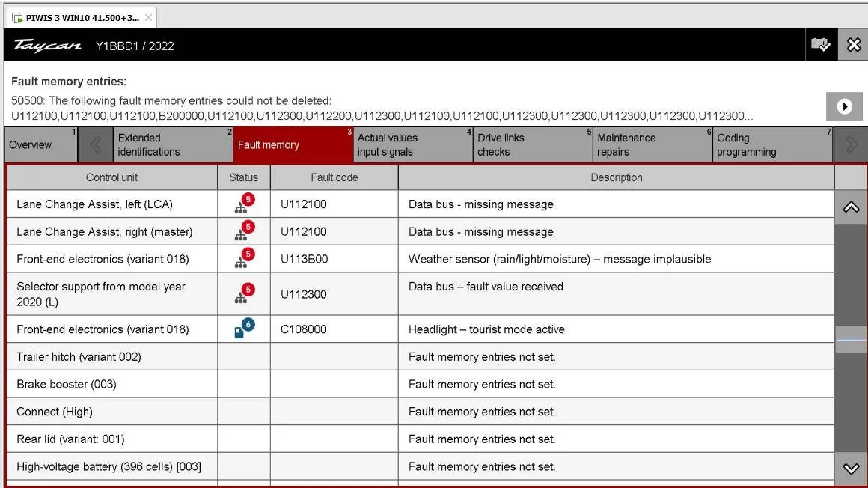The height and width of the screenshot is (488, 868).
Task: Click the scroll down arrow of fault list
Action: [851, 469]
